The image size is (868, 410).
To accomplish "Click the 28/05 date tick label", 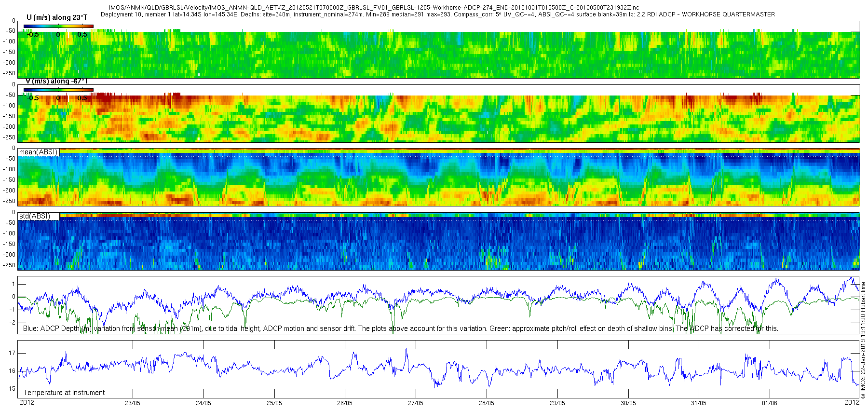I will tap(487, 403).
